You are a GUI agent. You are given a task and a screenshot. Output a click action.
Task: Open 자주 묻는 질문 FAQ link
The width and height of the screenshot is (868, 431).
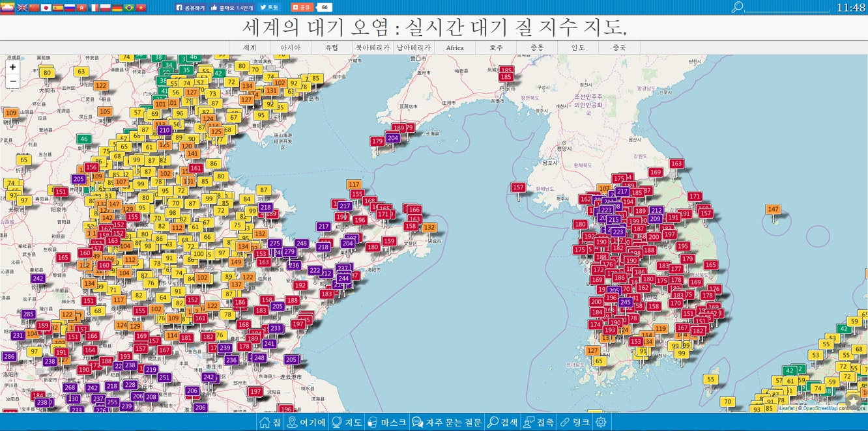point(447,423)
